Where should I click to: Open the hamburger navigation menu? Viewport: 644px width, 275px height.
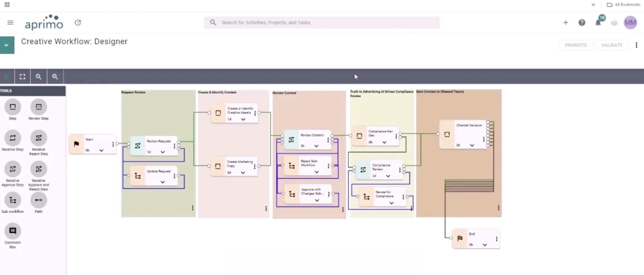[10, 23]
